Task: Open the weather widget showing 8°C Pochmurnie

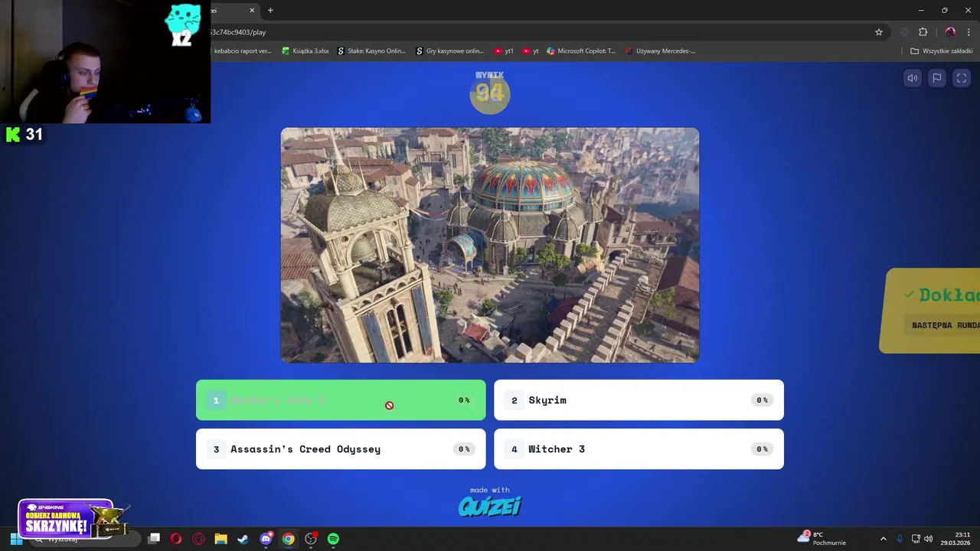Action: 822,539
